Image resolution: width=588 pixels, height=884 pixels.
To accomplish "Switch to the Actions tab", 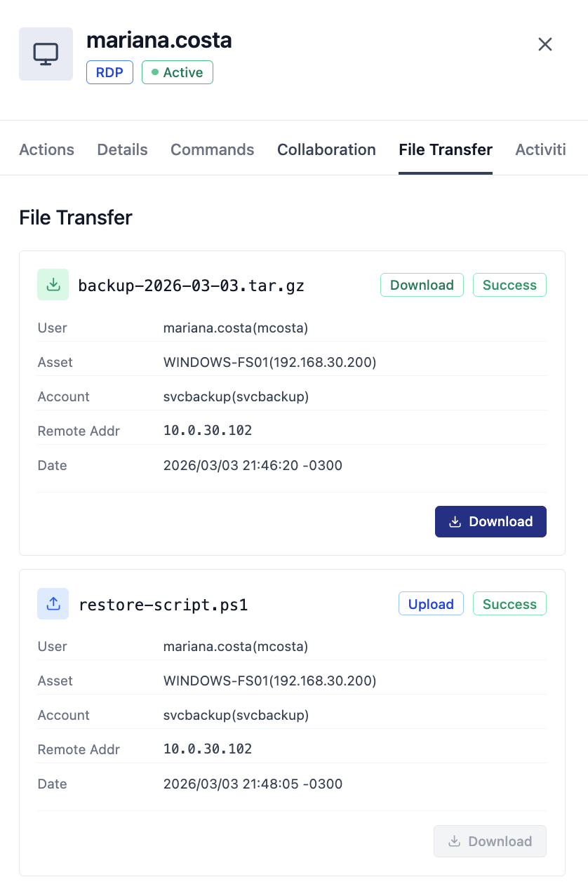I will pos(46,149).
